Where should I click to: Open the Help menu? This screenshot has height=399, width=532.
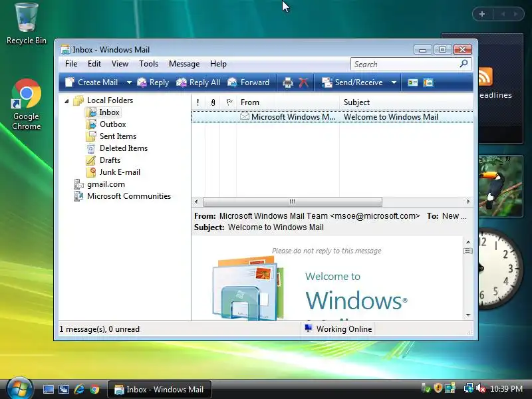tap(218, 64)
